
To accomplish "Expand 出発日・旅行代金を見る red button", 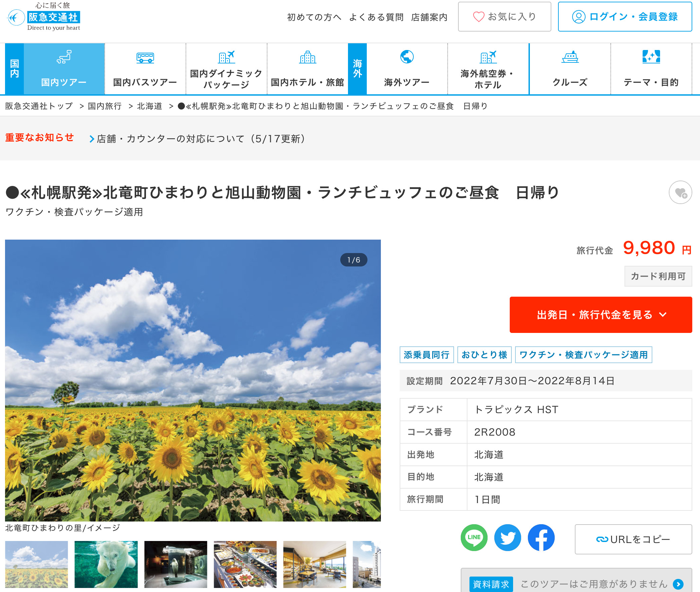I will pos(601,315).
